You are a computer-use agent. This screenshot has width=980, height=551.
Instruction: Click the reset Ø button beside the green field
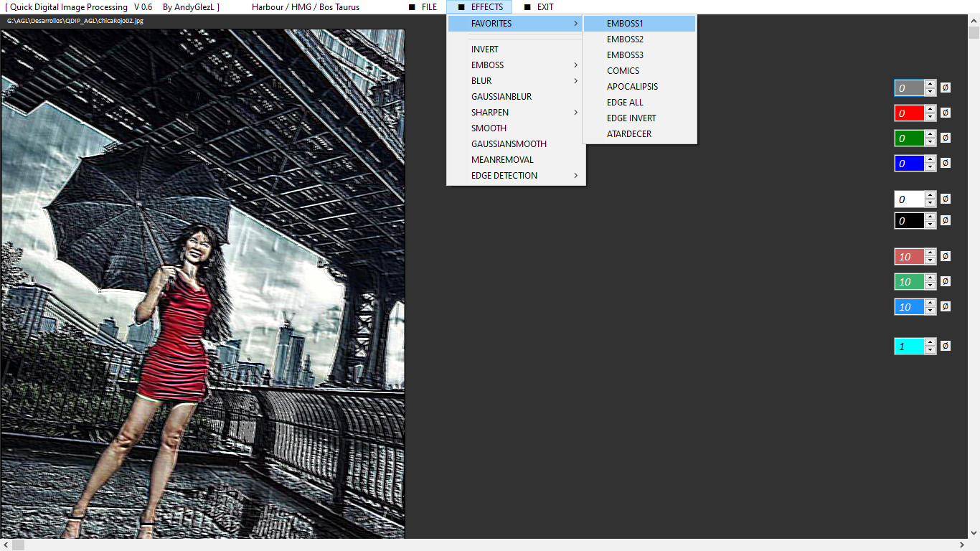(946, 138)
